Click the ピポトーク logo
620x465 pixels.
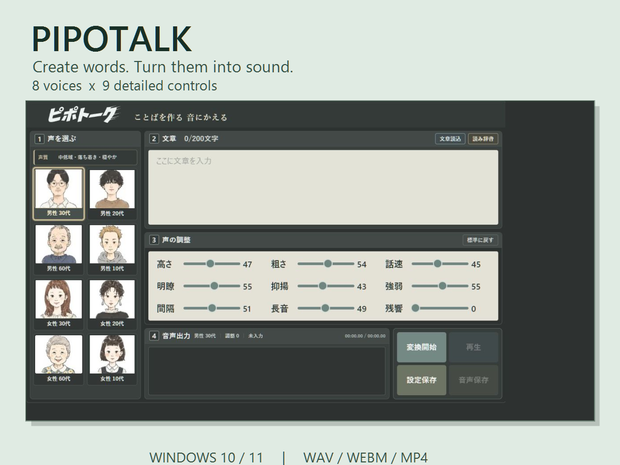83,115
